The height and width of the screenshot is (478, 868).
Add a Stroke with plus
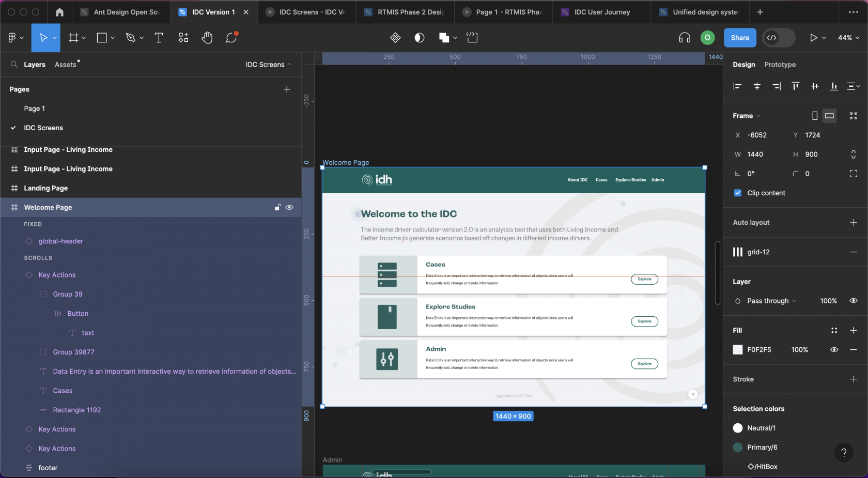click(x=854, y=379)
